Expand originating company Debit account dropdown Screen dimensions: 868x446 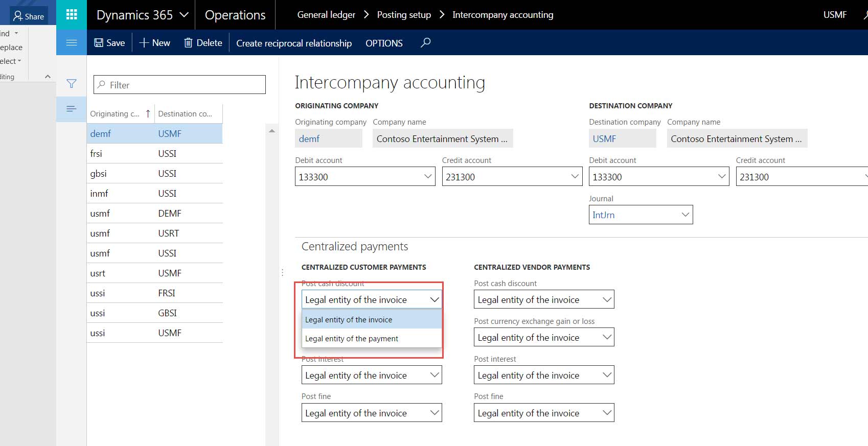pos(428,177)
